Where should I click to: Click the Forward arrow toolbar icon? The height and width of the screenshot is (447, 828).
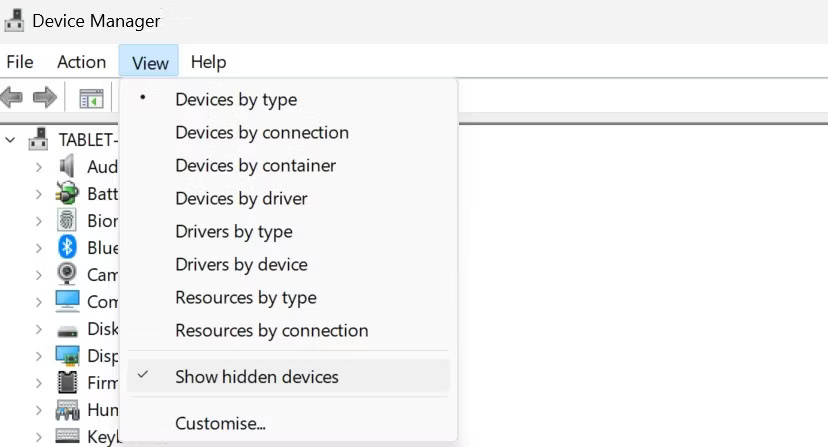click(x=44, y=98)
